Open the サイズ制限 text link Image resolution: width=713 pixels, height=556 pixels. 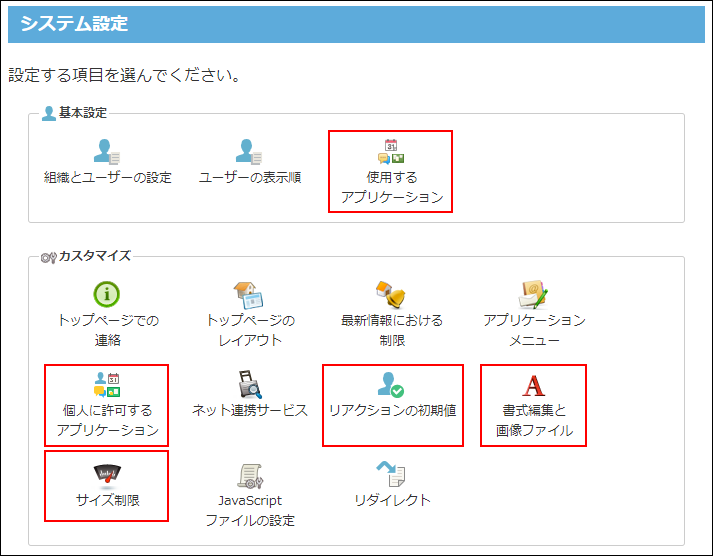[x=108, y=501]
